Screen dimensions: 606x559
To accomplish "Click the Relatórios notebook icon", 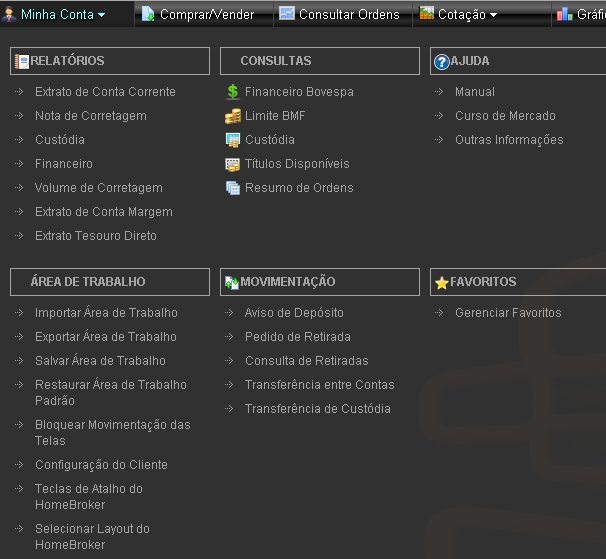I will (x=22, y=61).
